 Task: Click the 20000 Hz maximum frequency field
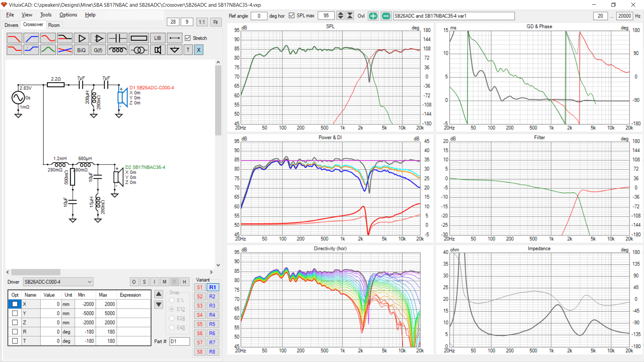click(x=625, y=16)
